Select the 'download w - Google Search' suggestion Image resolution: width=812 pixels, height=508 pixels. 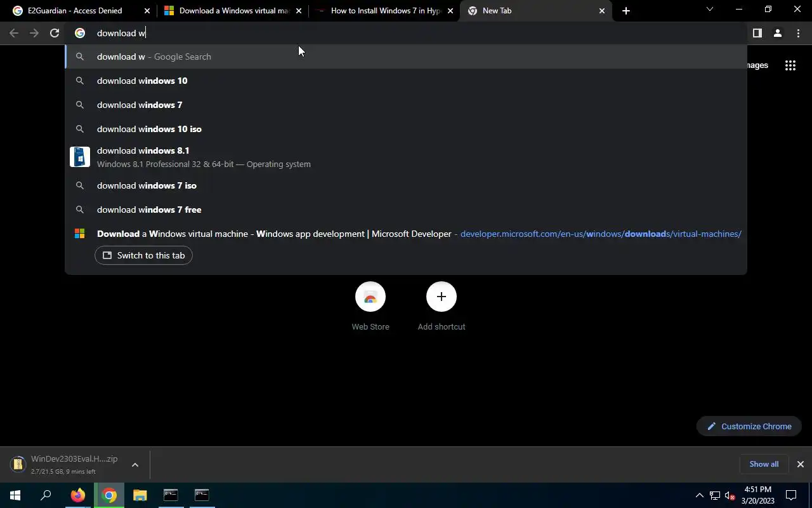click(x=406, y=57)
